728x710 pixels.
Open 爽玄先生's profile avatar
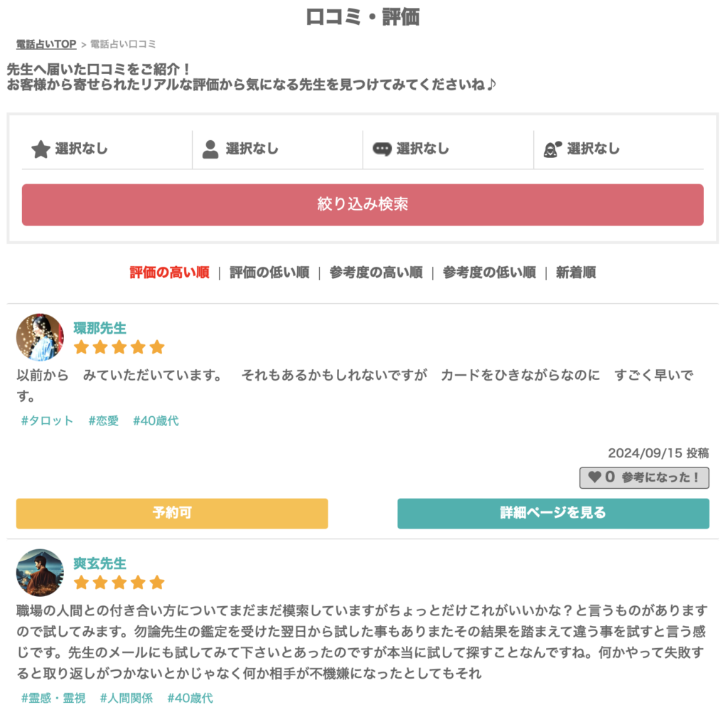pos(40,572)
